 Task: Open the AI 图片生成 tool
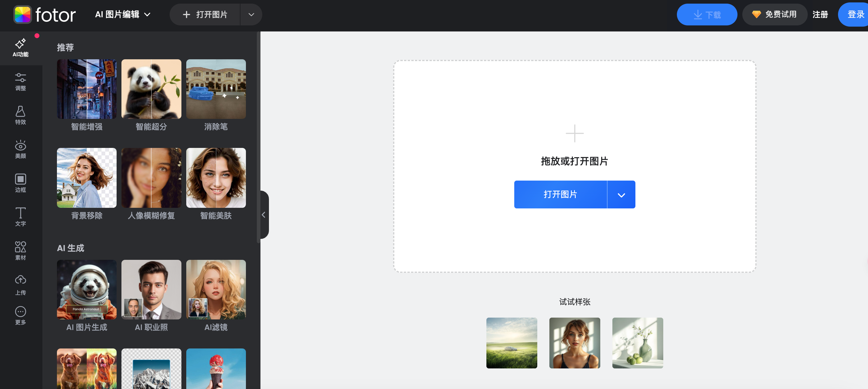[x=87, y=296]
